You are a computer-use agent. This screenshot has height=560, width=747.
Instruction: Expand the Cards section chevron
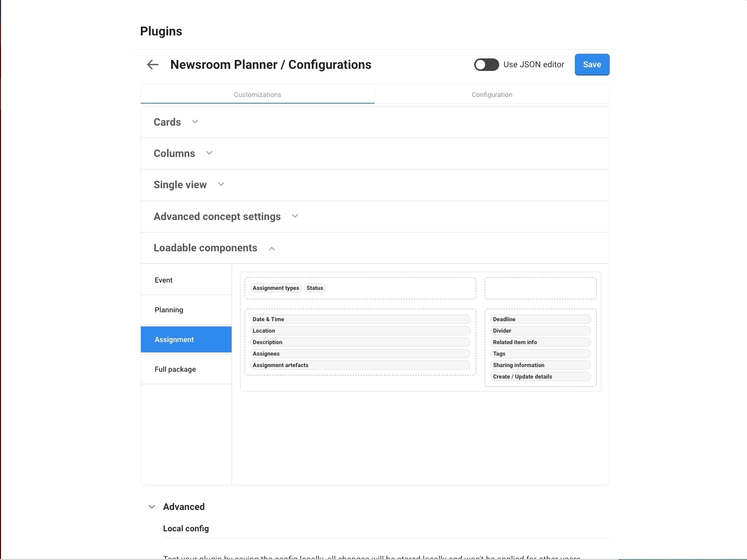tap(195, 122)
